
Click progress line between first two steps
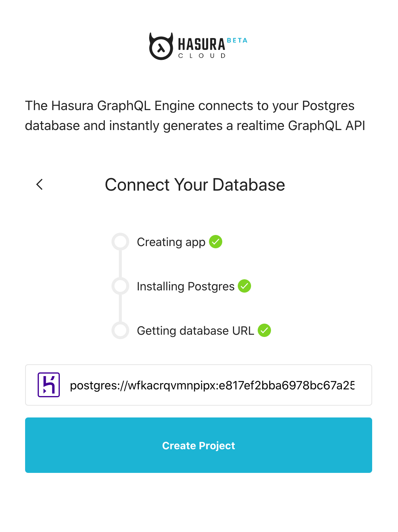tap(120, 264)
